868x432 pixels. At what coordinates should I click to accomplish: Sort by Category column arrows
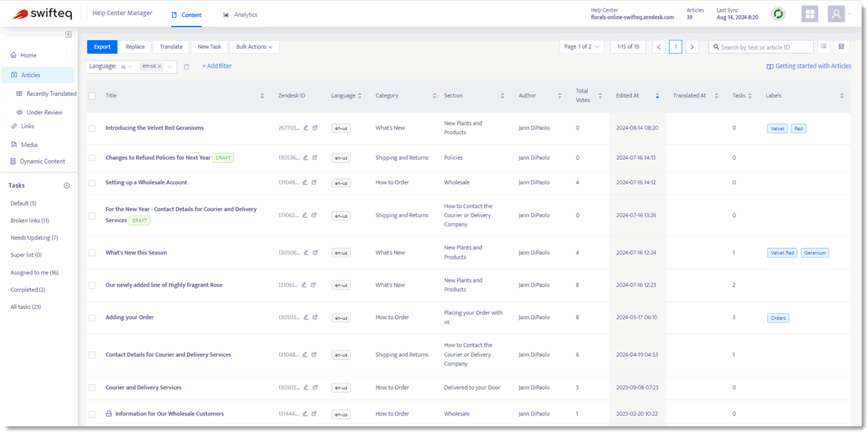point(434,96)
